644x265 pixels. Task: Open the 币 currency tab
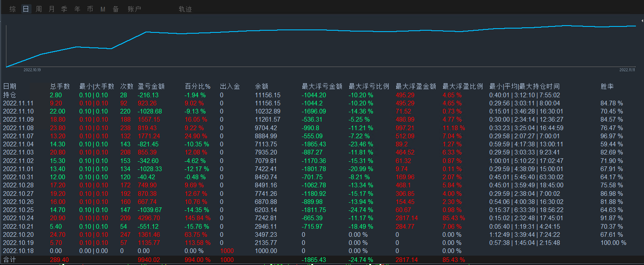[x=90, y=9]
